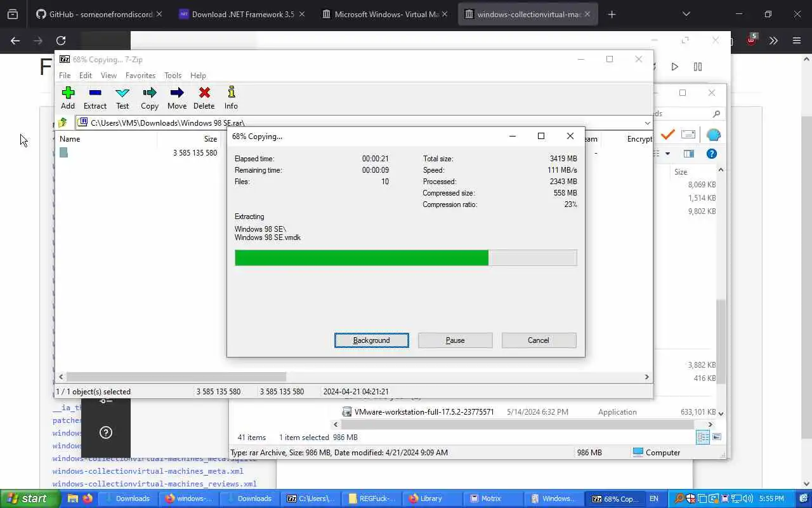Click the Size column header in 7-Zip
Viewport: 812px width, 508px height.
click(211, 139)
